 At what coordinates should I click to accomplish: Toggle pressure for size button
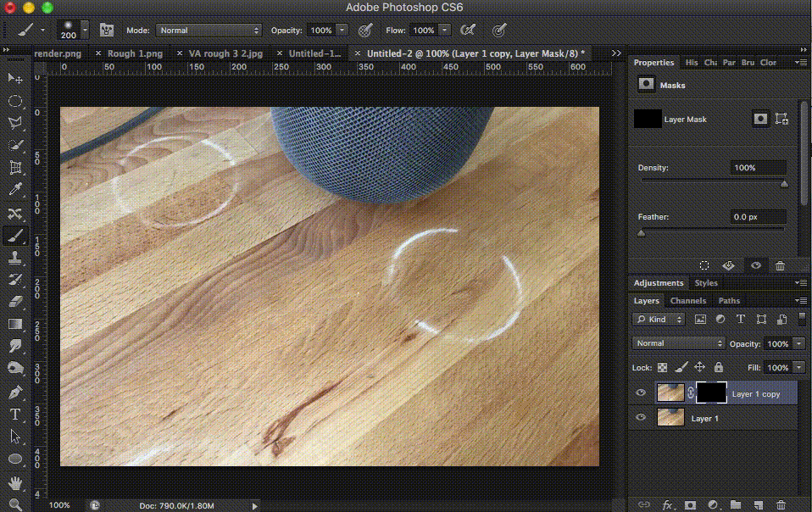(x=498, y=30)
